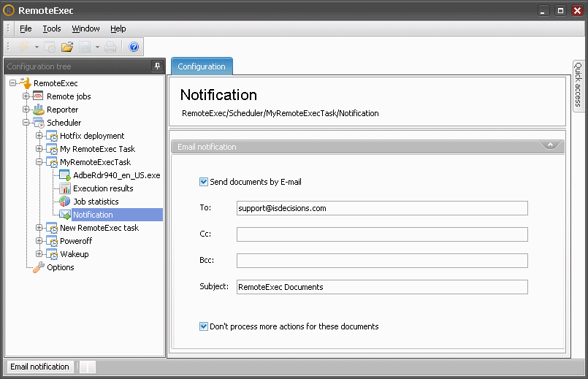Click the Options wrench icon

(x=38, y=267)
